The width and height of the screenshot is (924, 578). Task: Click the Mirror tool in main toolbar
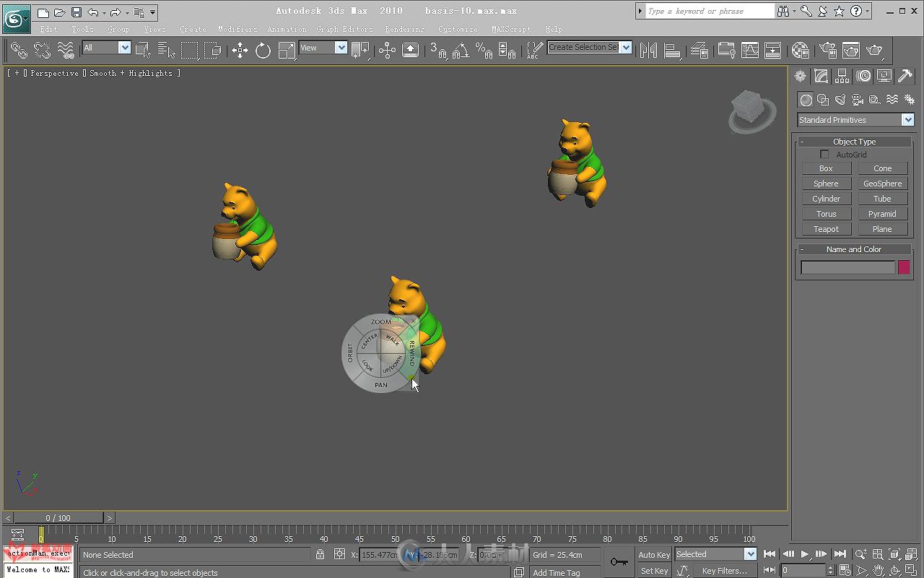[649, 50]
